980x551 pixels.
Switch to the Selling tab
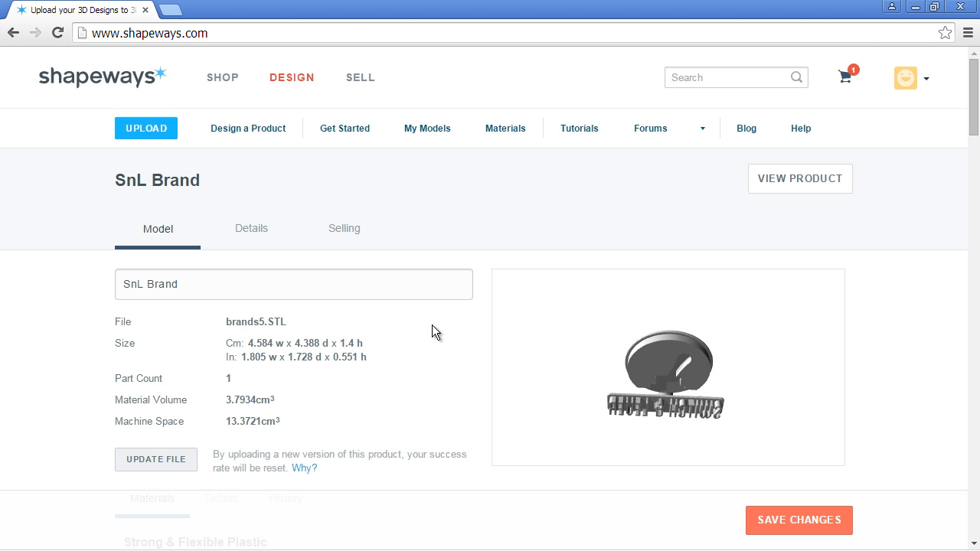pyautogui.click(x=345, y=228)
